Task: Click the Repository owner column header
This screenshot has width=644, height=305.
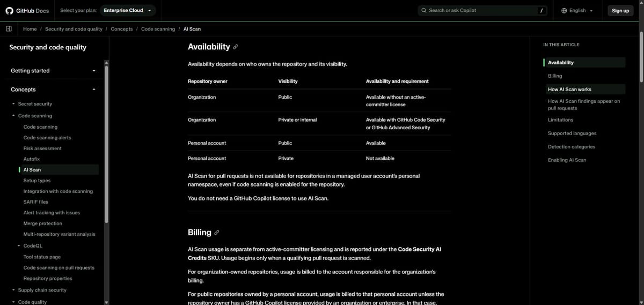Action: pyautogui.click(x=208, y=81)
